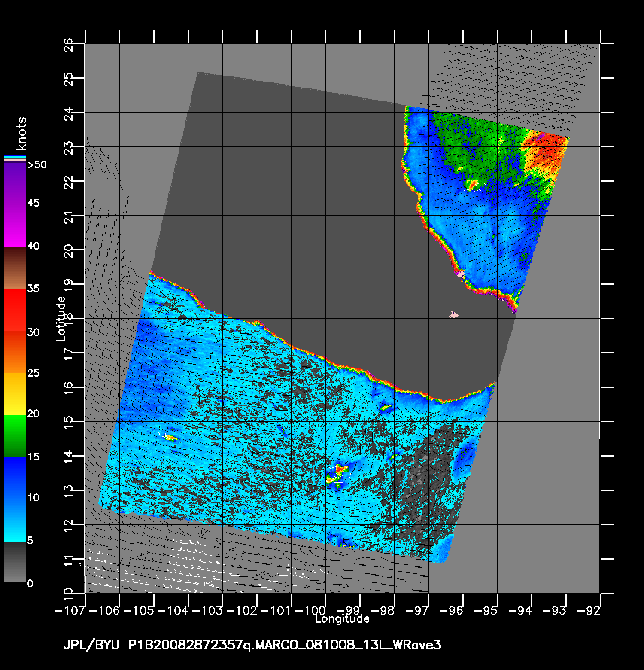Click the yellow 20–25 knots color band
The image size is (644, 670).
15,394
